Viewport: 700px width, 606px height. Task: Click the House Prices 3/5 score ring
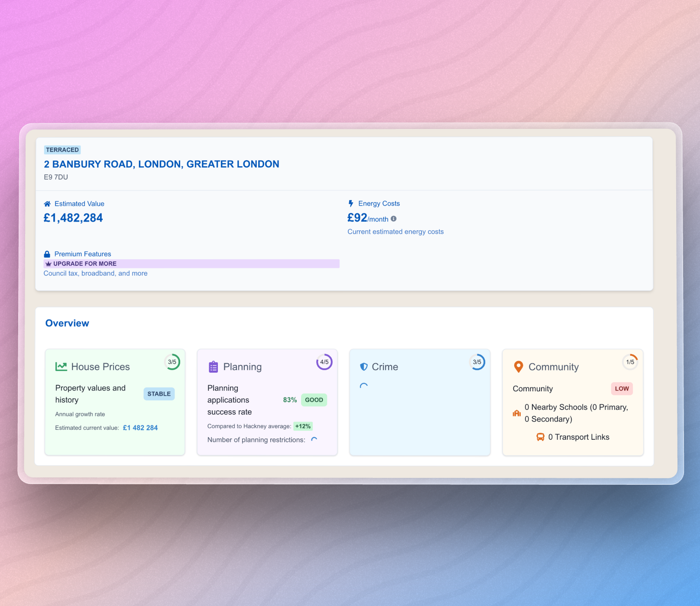point(172,362)
